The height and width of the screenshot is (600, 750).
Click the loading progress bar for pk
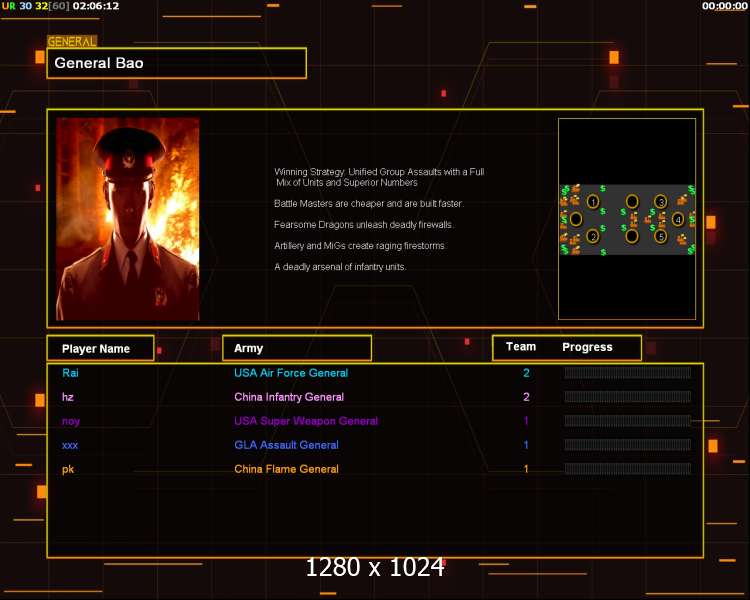628,468
